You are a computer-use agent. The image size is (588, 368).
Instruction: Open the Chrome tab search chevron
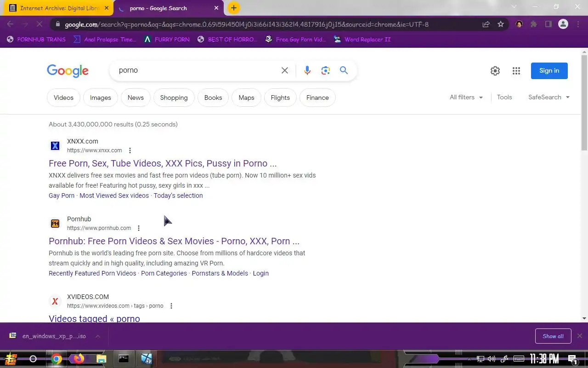coord(514,7)
